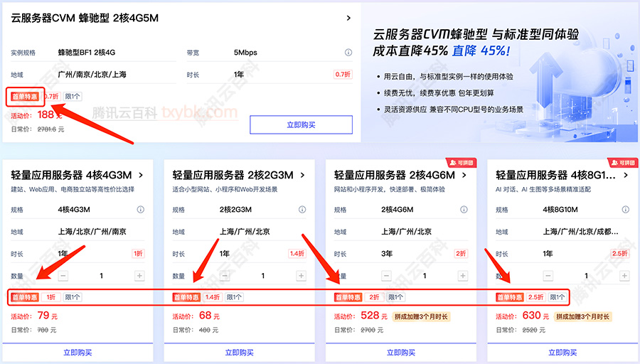640x364 pixels.
Task: Select the region text 上海/广州/北京/成都...
Action: [x=580, y=231]
